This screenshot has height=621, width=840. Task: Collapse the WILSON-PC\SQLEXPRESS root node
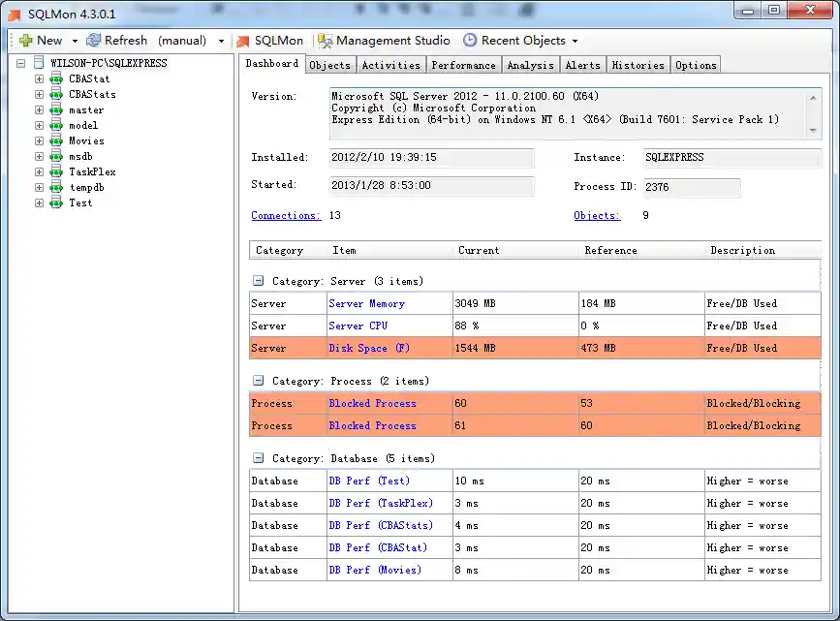(20, 61)
